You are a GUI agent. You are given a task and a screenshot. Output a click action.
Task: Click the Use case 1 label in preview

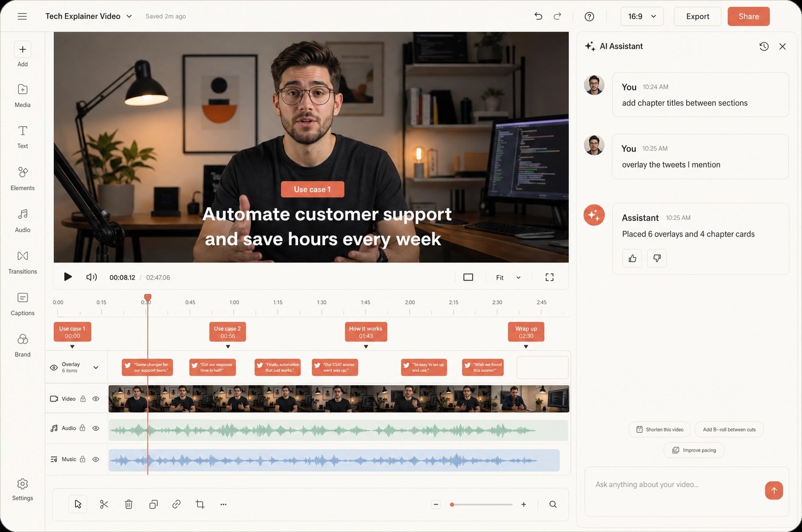[x=312, y=190]
